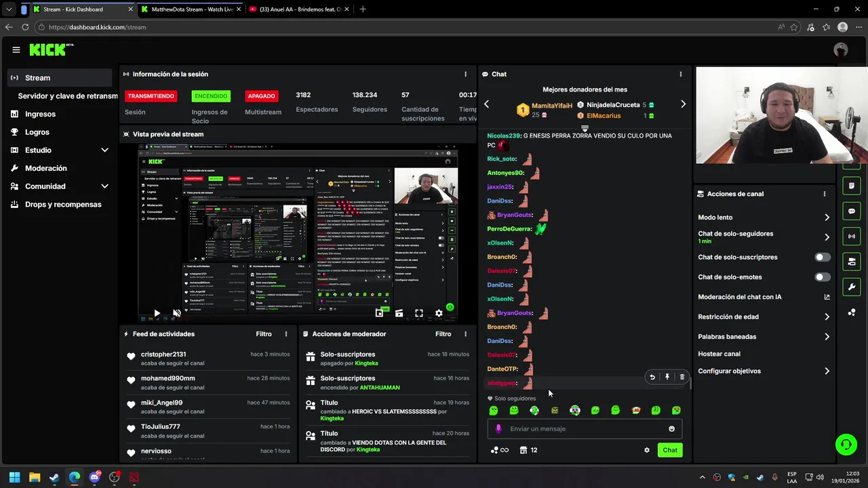Open the Feed de actividades Filtro dropdown
868x488 pixels.
pyautogui.click(x=264, y=334)
